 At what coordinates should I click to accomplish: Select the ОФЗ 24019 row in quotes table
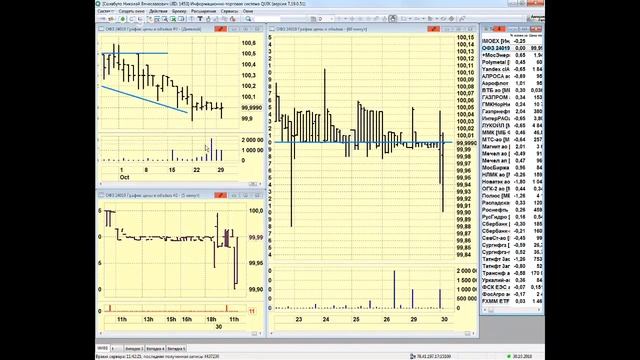pyautogui.click(x=512, y=48)
